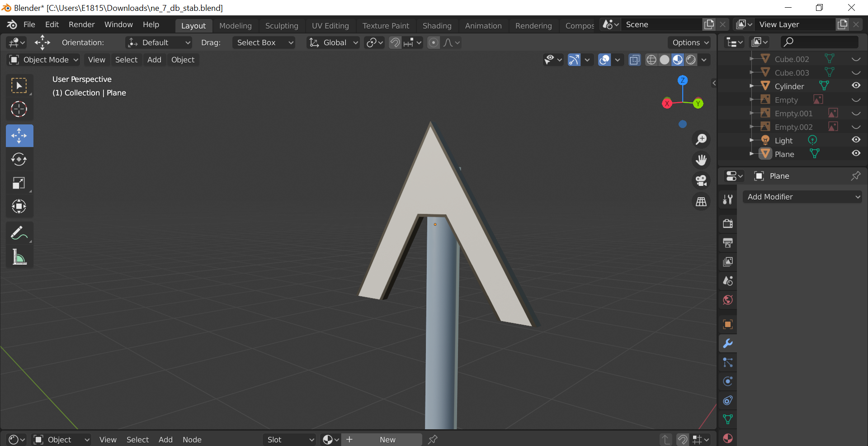The width and height of the screenshot is (868, 446).
Task: Click the Toggle camera view icon
Action: point(701,181)
